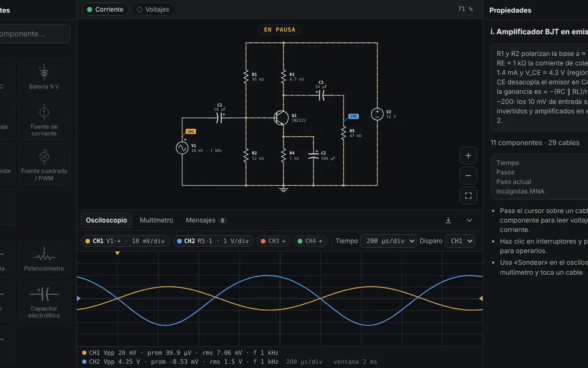Image resolution: width=588 pixels, height=368 pixels.
Task: Open the Disparo CH1 trigger dropdown
Action: point(460,241)
